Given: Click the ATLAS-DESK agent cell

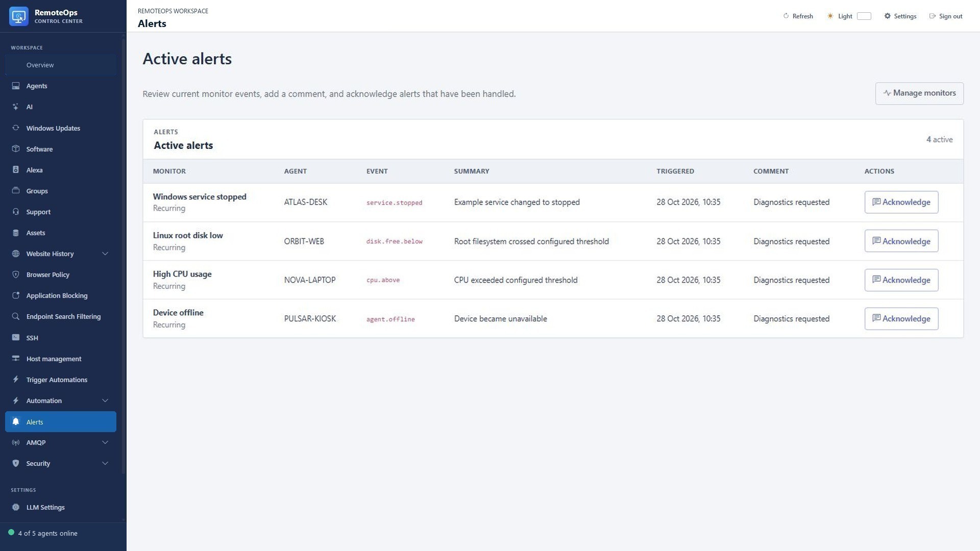Looking at the screenshot, I should 306,202.
